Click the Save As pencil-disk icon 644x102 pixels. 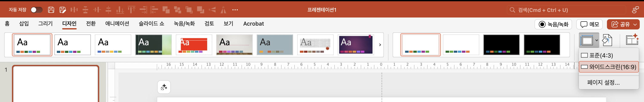point(62,10)
